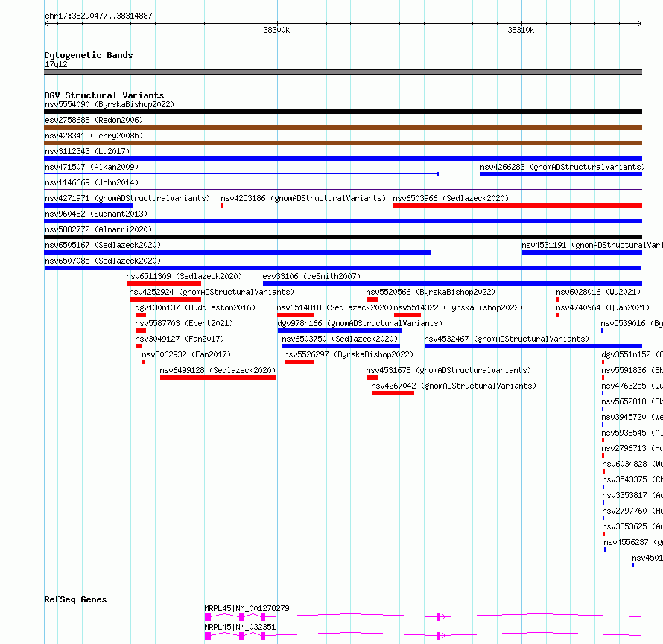The height and width of the screenshot is (644, 663).
Task: Select nsv4267042 gnomADStructuralVariants label
Action: click(x=453, y=386)
